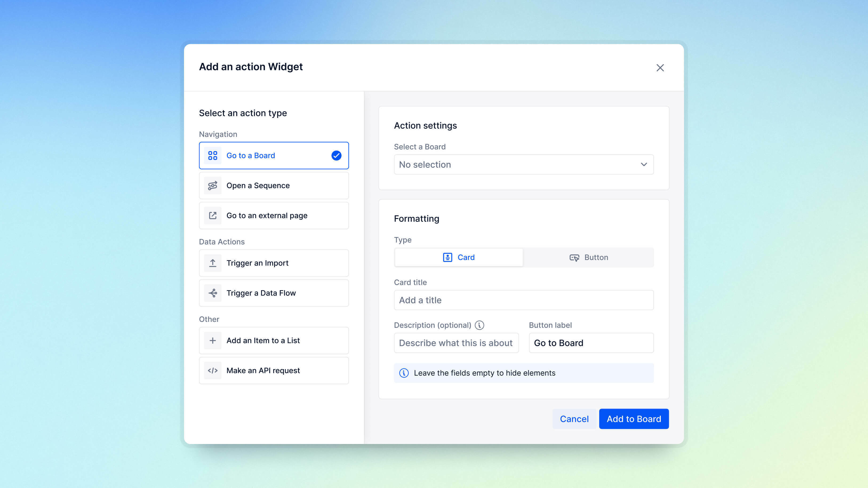This screenshot has height=488, width=868.
Task: Click the Data Actions section label
Action: (222, 242)
